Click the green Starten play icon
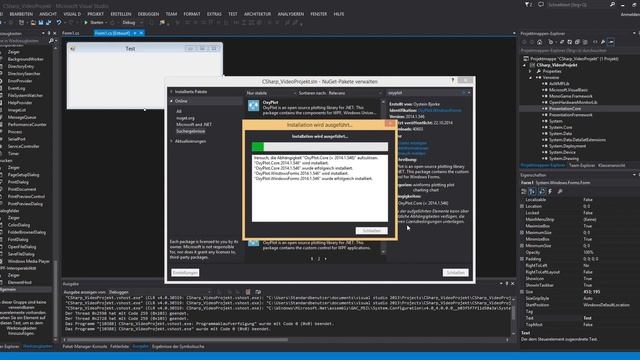The image size is (640, 360). coord(86,22)
